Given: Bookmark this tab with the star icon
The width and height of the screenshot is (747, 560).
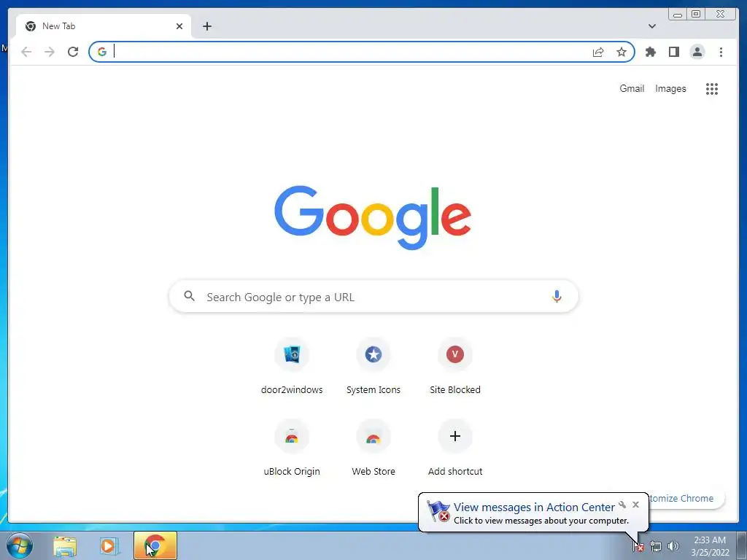Looking at the screenshot, I should point(622,52).
